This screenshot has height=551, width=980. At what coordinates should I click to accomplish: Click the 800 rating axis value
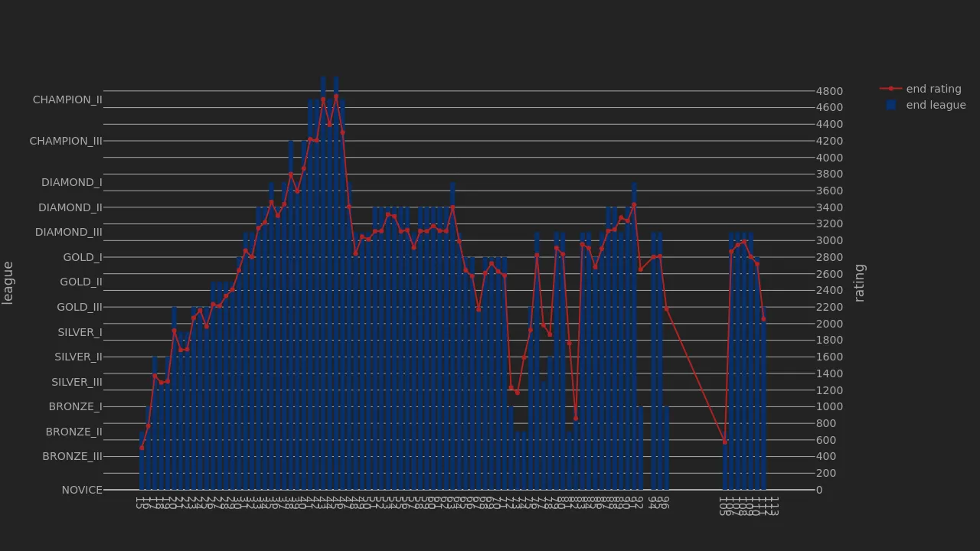pyautogui.click(x=827, y=423)
